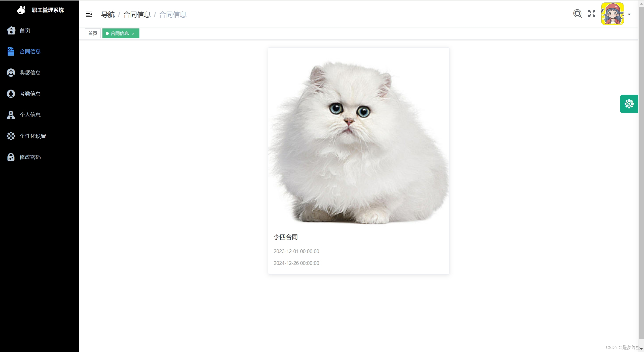644x352 pixels.
Task: Open 个人信息 menu item in sidebar
Action: 40,115
